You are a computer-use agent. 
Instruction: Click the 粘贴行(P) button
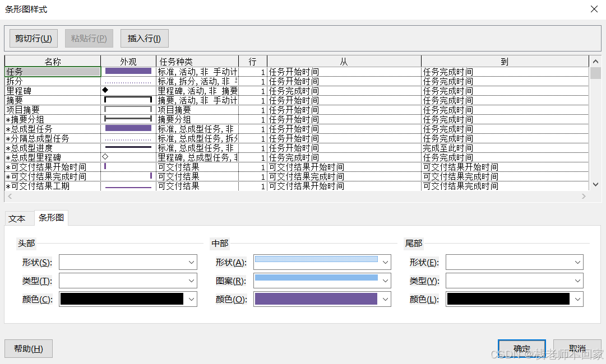pos(89,38)
